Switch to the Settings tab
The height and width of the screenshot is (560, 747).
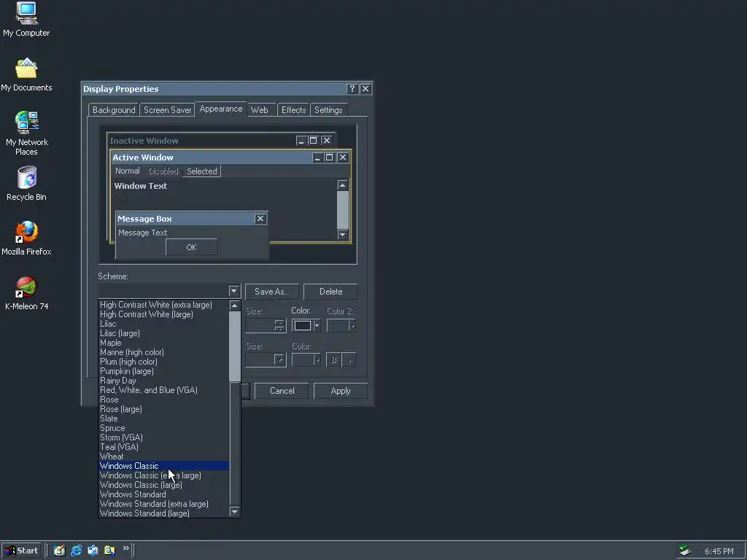(x=328, y=110)
